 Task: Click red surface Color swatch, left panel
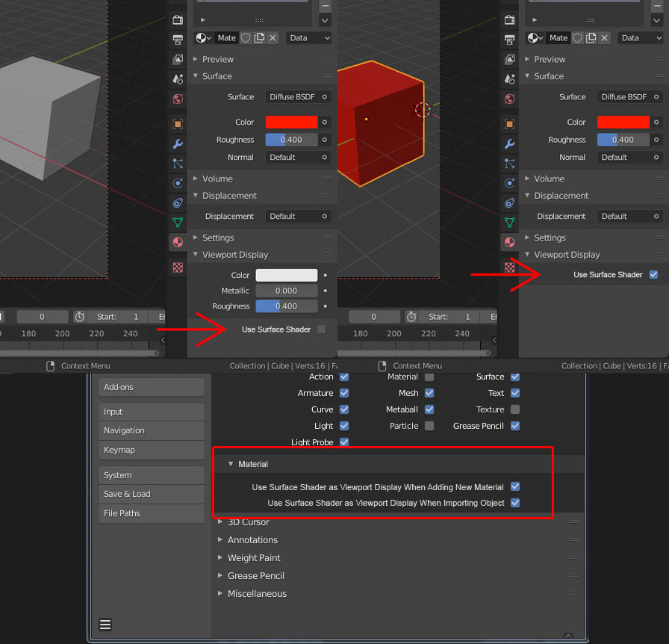pos(291,122)
